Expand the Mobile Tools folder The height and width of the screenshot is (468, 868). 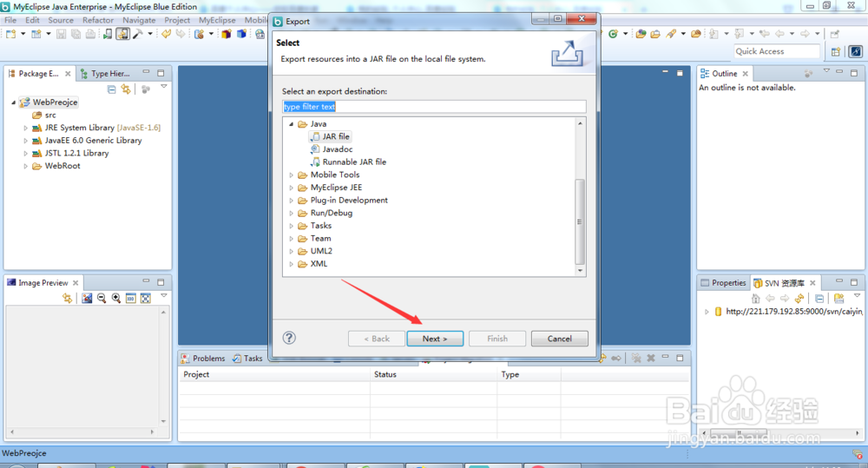[291, 175]
